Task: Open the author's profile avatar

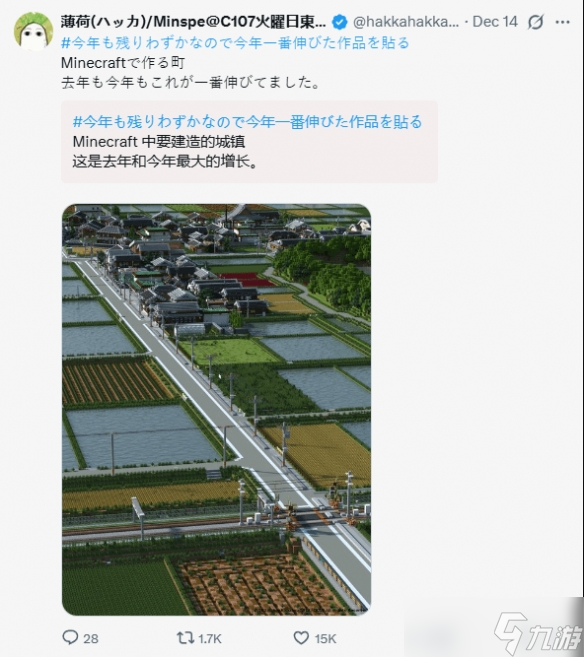Action: point(33,31)
